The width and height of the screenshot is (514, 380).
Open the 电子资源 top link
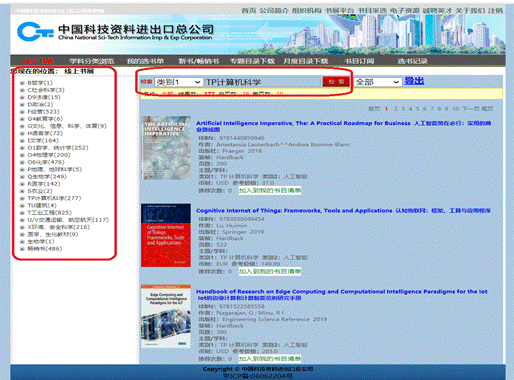tap(405, 11)
